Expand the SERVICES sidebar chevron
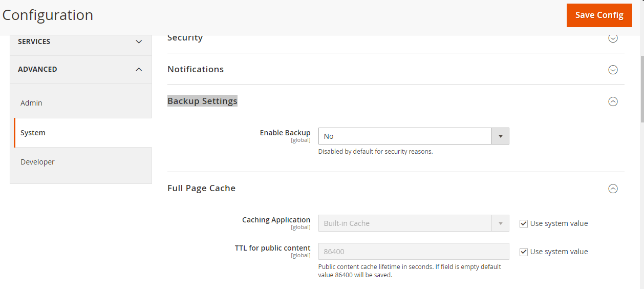644x289 pixels. click(139, 42)
